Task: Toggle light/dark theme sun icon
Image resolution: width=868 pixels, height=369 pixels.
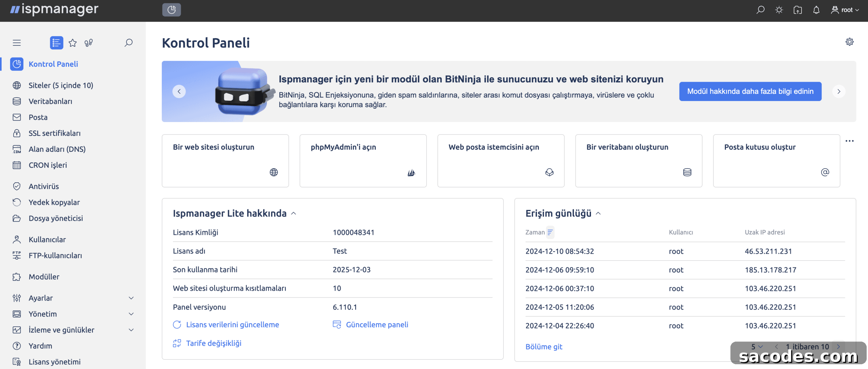Action: tap(779, 10)
